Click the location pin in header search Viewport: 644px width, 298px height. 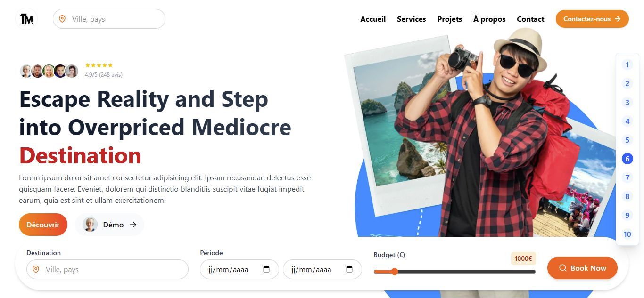62,19
